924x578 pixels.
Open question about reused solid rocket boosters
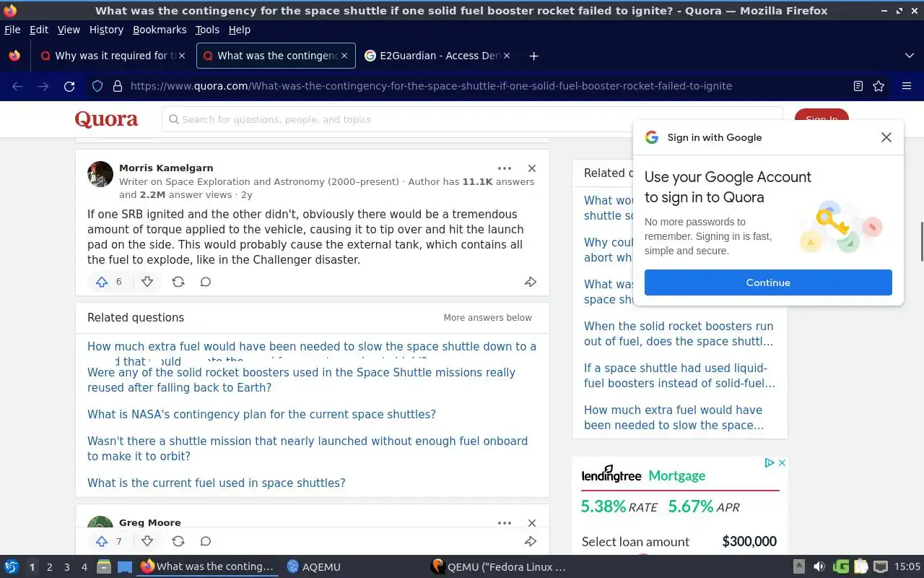(301, 380)
